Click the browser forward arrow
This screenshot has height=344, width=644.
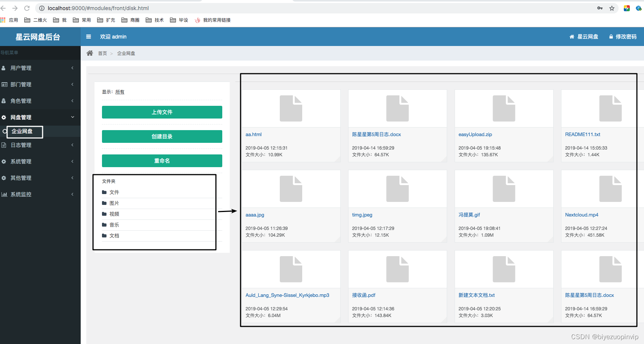point(15,8)
